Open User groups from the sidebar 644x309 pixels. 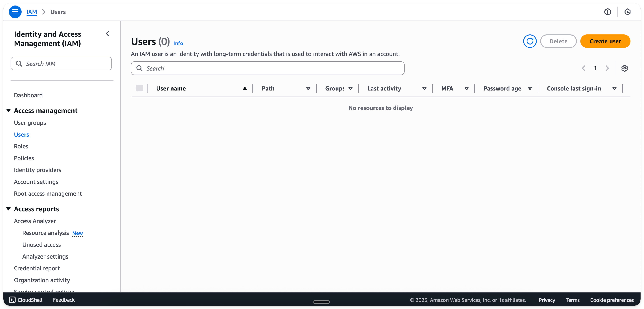(30, 122)
